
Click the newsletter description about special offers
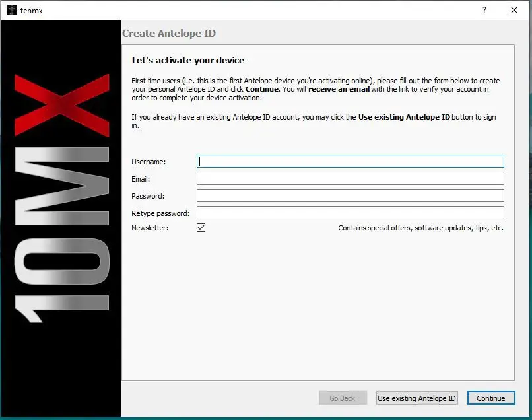click(420, 228)
